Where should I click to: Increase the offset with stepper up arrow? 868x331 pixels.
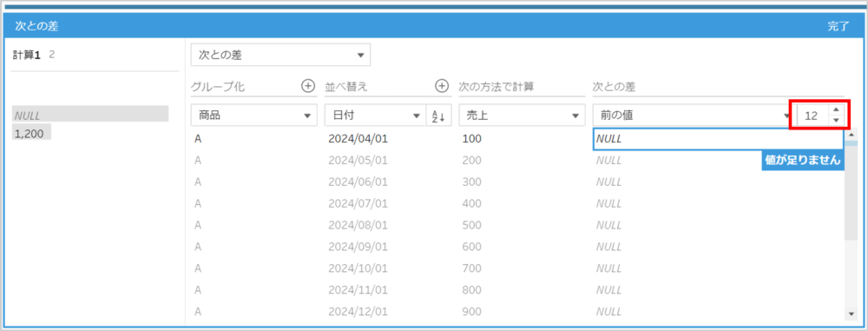point(836,110)
